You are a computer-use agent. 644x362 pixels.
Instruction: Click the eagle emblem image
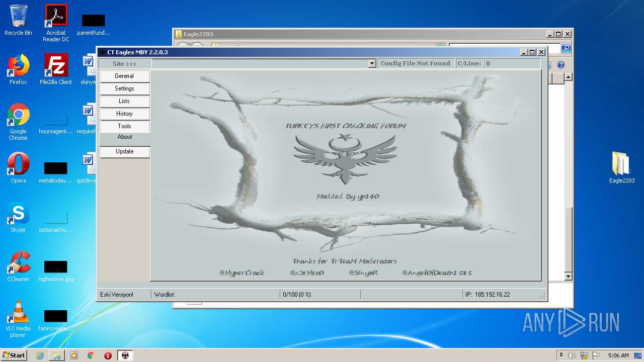[x=345, y=159]
